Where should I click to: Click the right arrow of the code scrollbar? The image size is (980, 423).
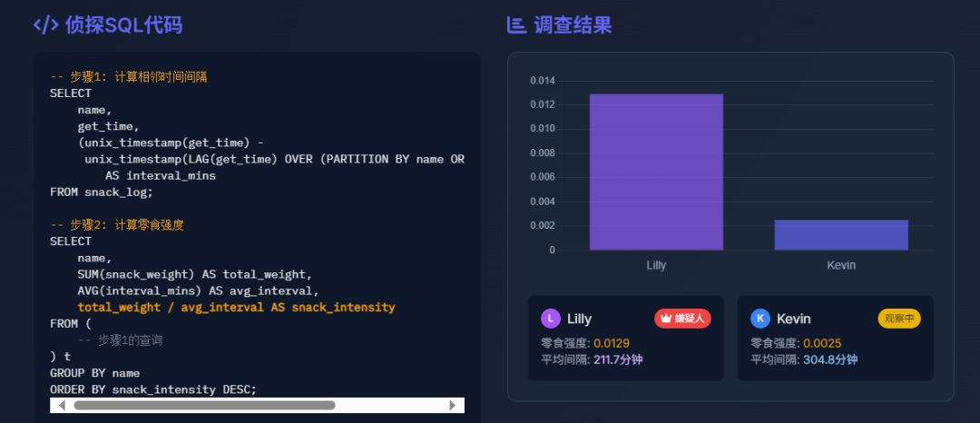click(453, 405)
